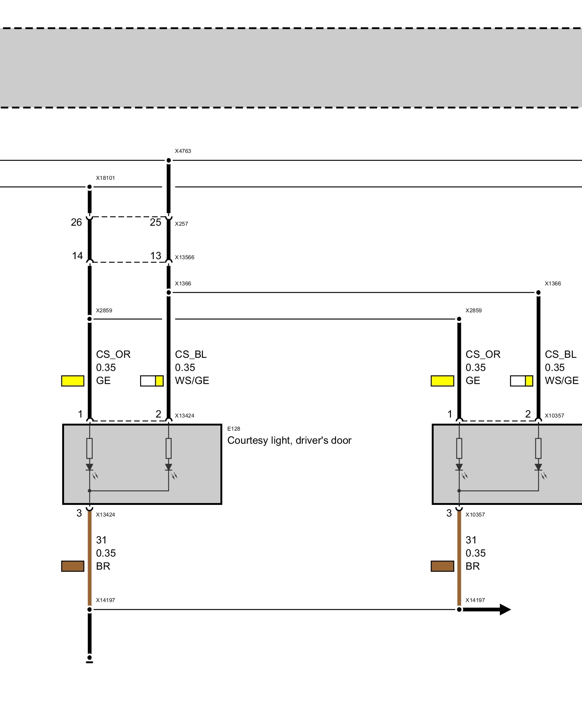Click yellow GE swatch on right-hand wire

click(442, 381)
